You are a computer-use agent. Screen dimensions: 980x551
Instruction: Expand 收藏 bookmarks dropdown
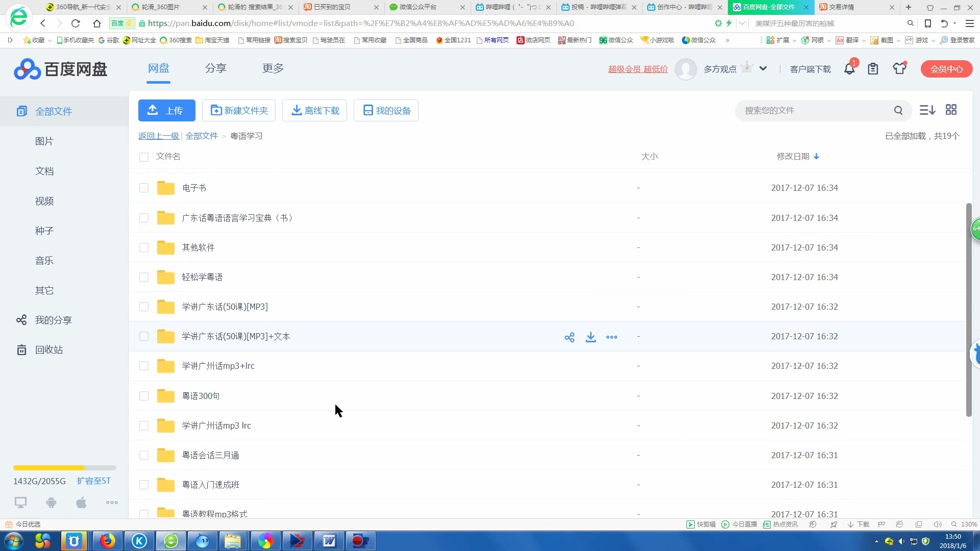pyautogui.click(x=50, y=40)
